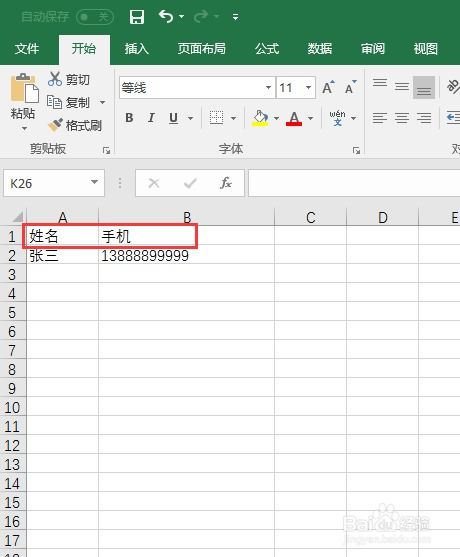Toggle the AutoSave switch

point(95,17)
